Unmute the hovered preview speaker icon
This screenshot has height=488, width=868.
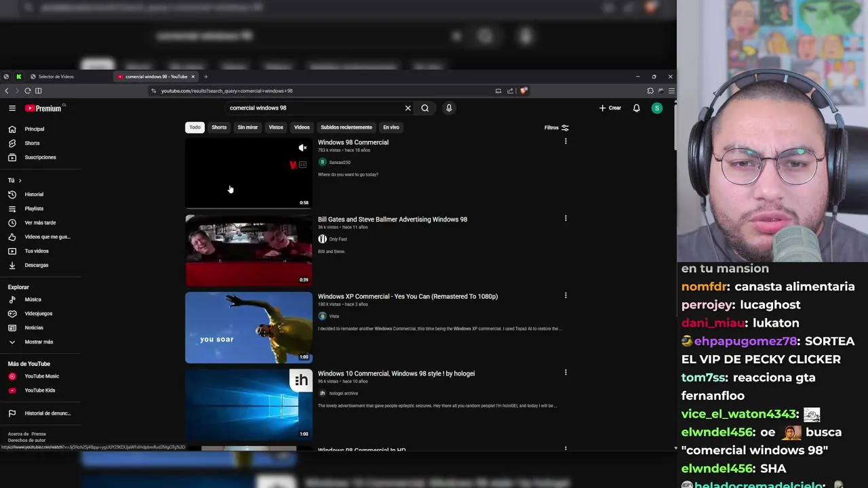(302, 148)
